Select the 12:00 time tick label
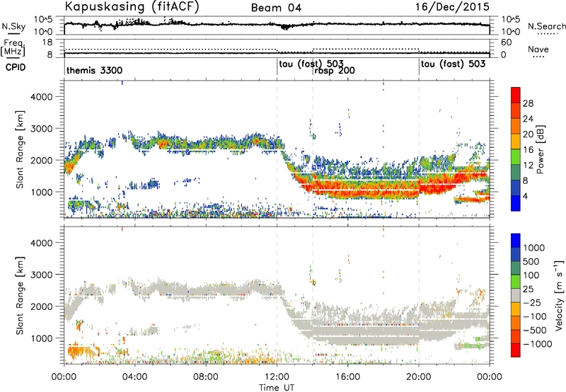The height and width of the screenshot is (392, 566). (x=277, y=377)
